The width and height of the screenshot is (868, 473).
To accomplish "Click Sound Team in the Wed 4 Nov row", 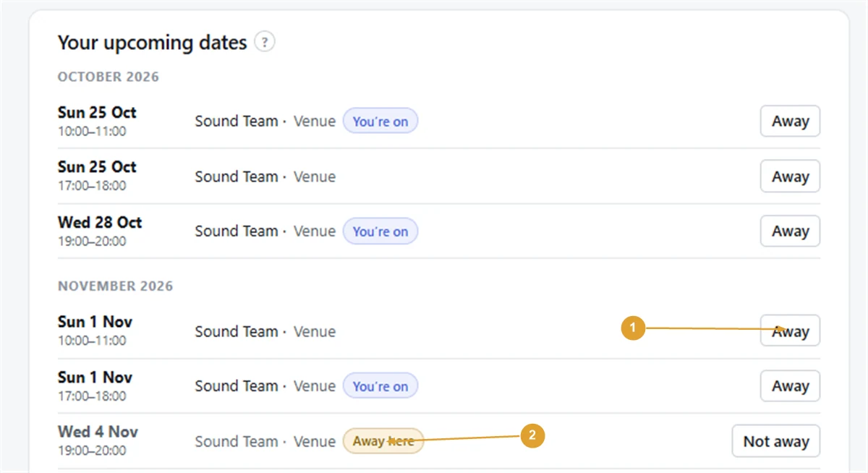I will click(237, 441).
